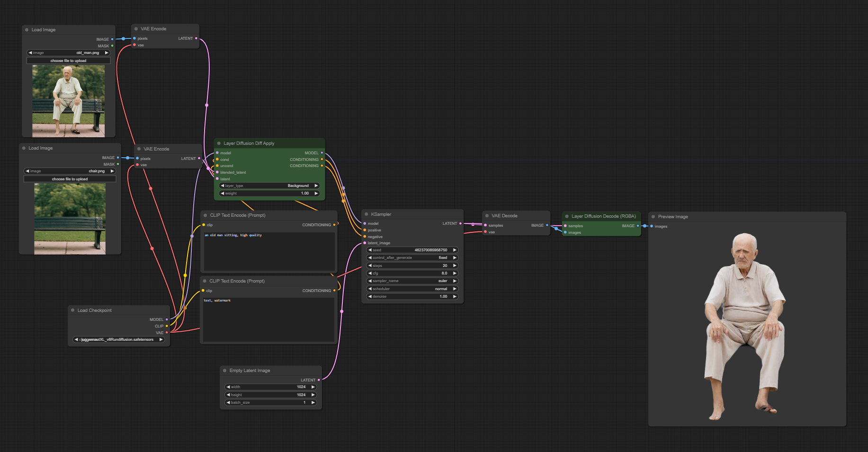Click right arrow on scheduler normal
The image size is (868, 452).
coord(455,289)
